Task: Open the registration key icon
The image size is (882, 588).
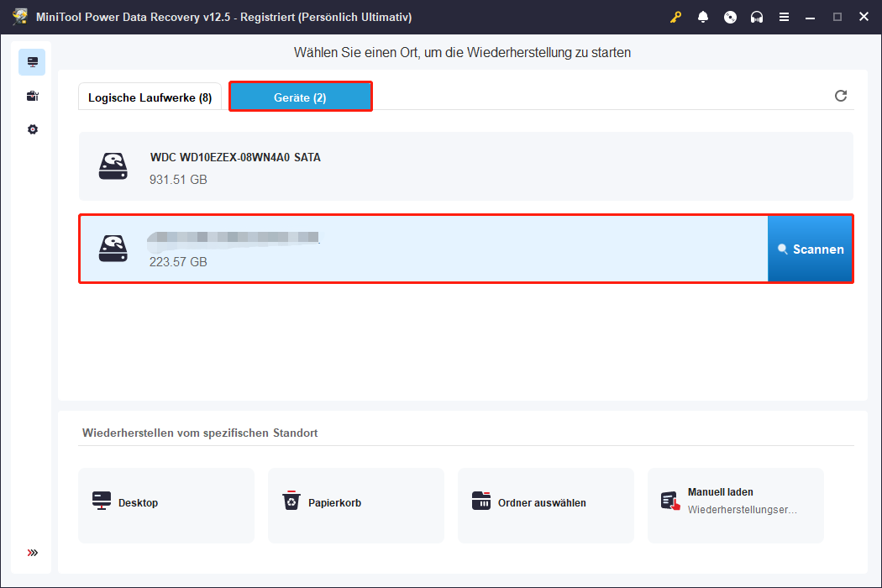Action: (x=675, y=17)
